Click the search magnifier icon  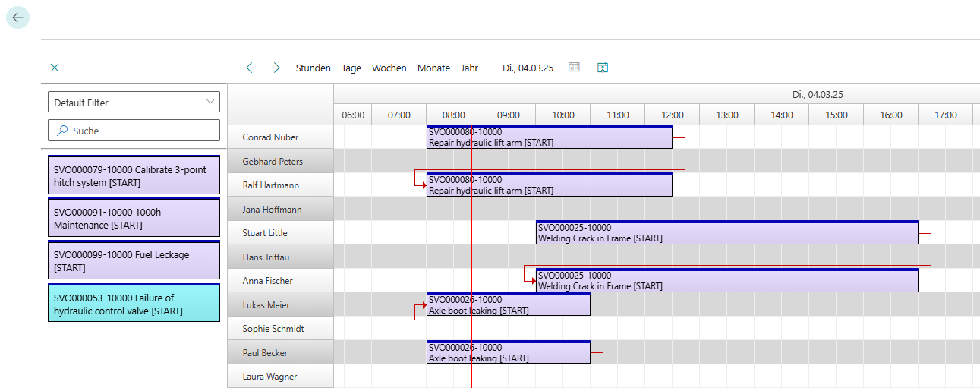62,131
